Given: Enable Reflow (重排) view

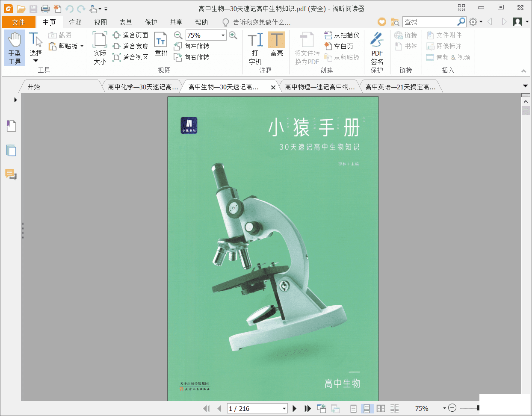Looking at the screenshot, I should (161, 44).
